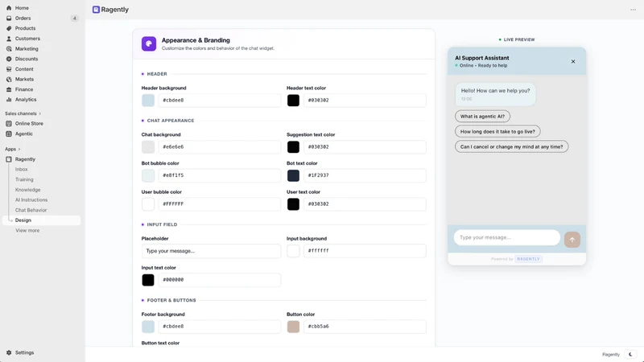This screenshot has width=644, height=362.
Task: Open Inbox under Ragently
Action: coord(22,170)
